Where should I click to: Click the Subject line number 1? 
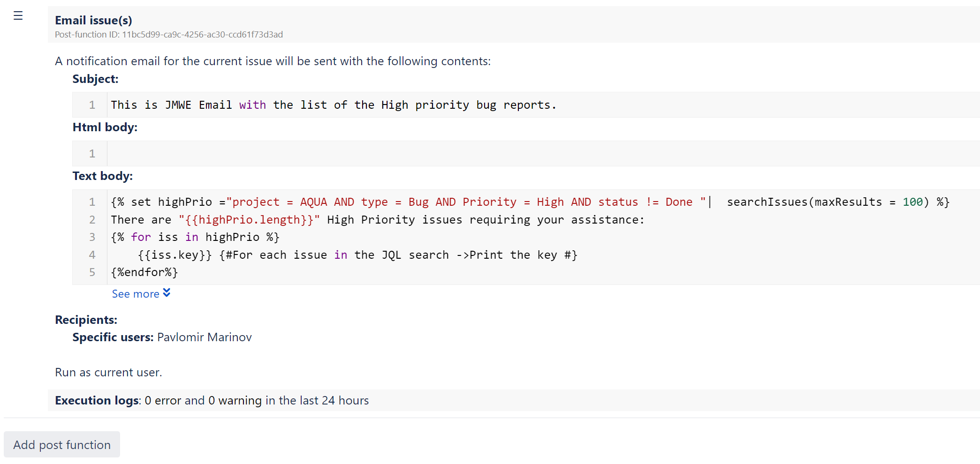coord(92,105)
